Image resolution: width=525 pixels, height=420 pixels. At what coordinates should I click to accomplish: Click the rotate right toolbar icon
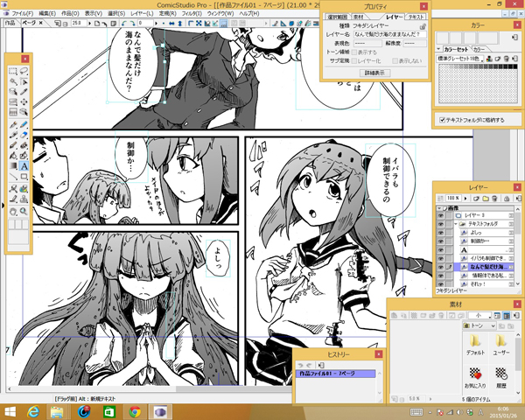pos(132,24)
